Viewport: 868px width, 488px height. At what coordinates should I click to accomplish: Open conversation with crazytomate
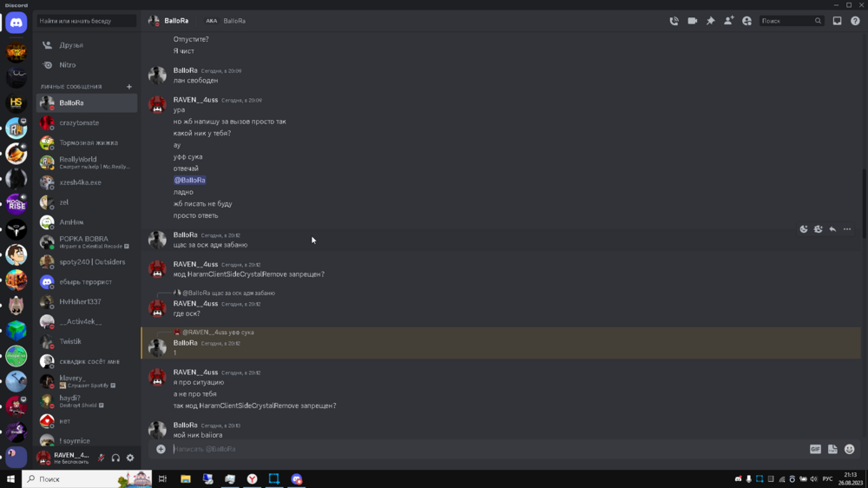point(87,123)
